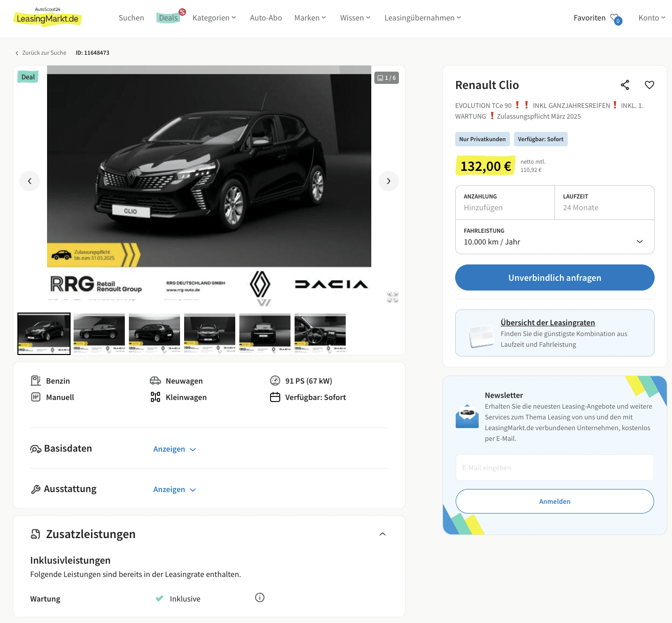Open Auto-Abo navigation item
The width and height of the screenshot is (672, 623).
pos(266,18)
